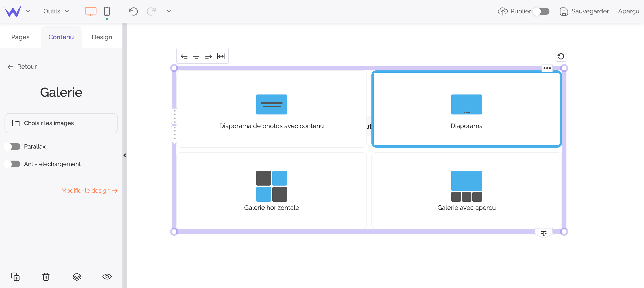Image resolution: width=644 pixels, height=288 pixels.
Task: Open the Aperçu preview
Action: (x=629, y=11)
